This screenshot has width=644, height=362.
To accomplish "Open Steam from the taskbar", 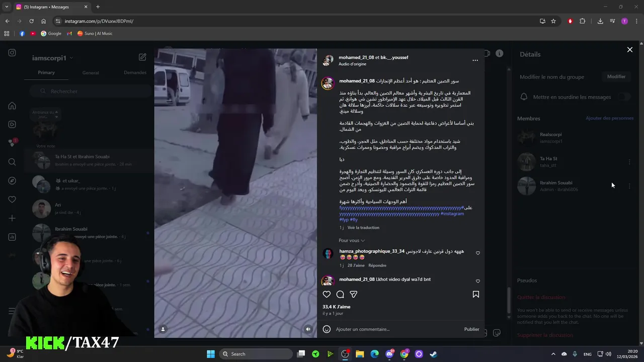I will (x=433, y=354).
